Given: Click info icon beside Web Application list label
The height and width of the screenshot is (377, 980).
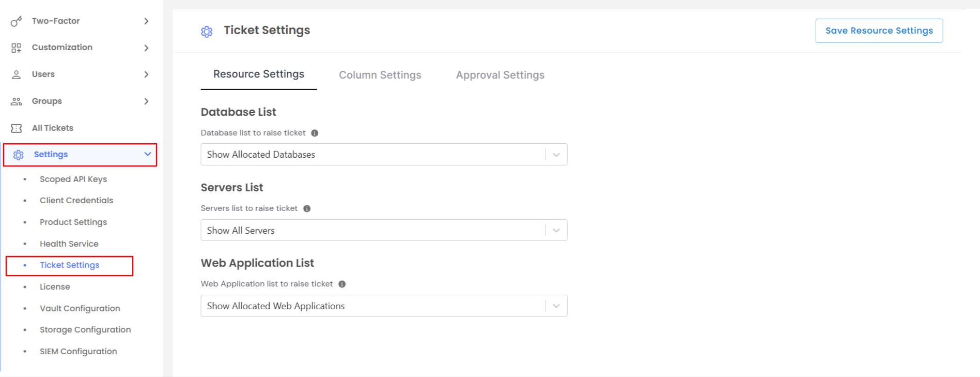Looking at the screenshot, I should coord(342,284).
